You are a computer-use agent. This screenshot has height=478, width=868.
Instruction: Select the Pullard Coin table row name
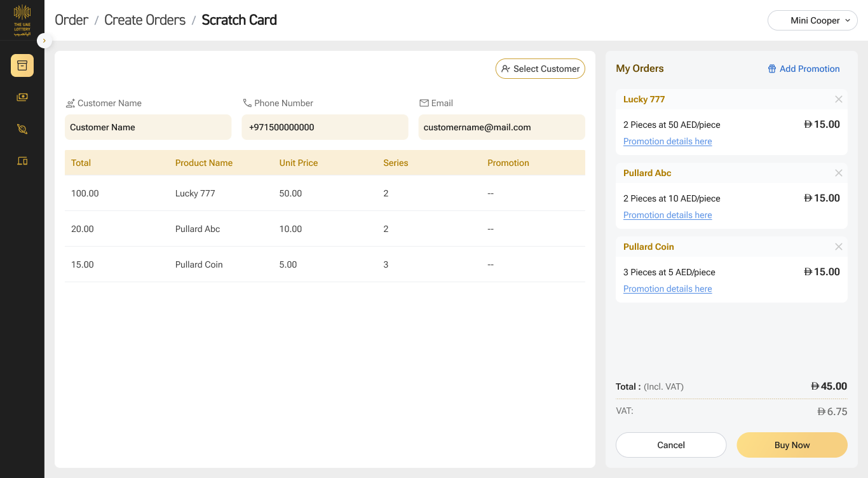click(x=199, y=264)
